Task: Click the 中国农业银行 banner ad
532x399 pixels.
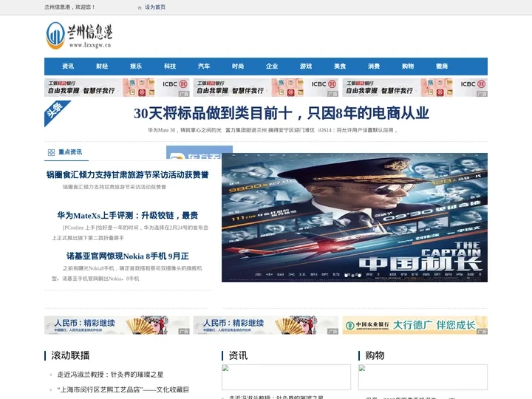Action: click(415, 325)
